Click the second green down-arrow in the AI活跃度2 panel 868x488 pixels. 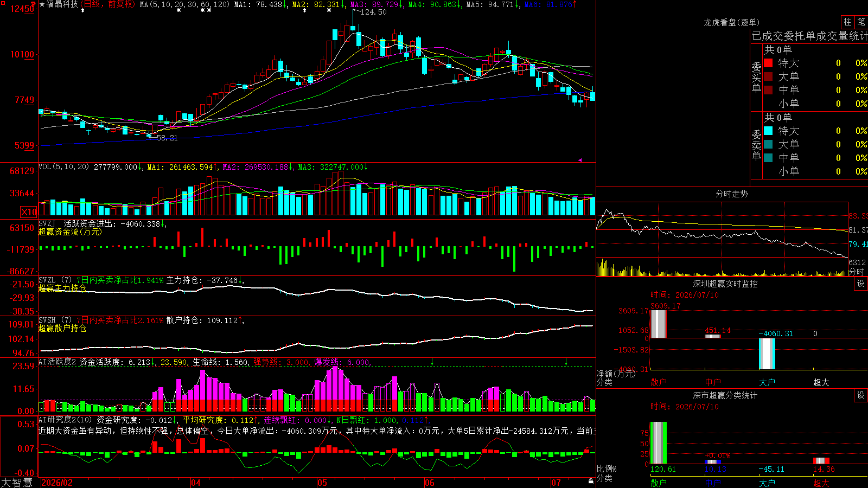click(566, 362)
